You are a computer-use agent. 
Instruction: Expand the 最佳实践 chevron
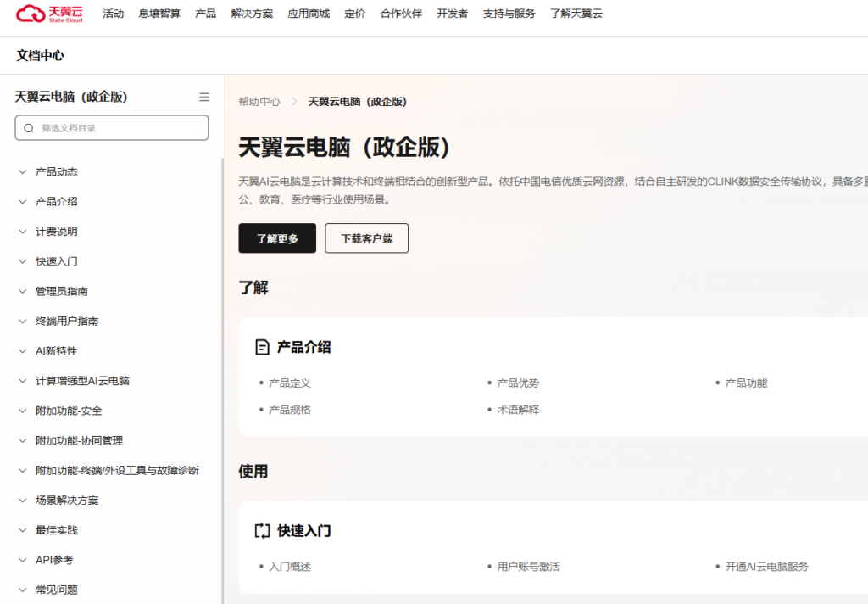coord(23,530)
